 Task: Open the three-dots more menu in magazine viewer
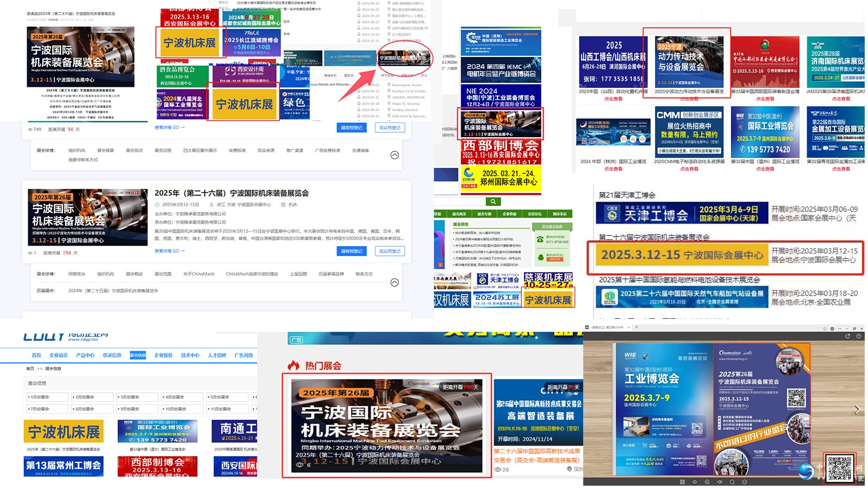[x=840, y=329]
